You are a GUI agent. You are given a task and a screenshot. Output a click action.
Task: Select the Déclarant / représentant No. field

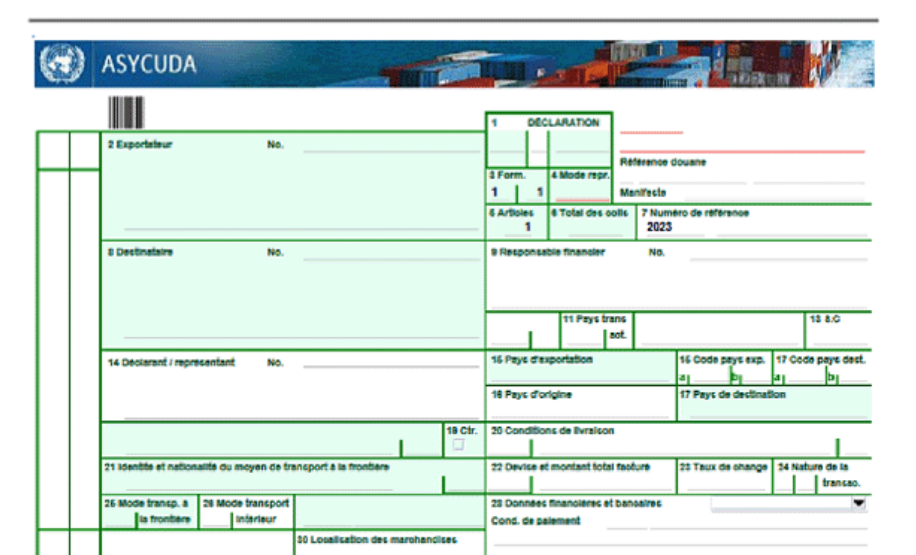click(391, 364)
